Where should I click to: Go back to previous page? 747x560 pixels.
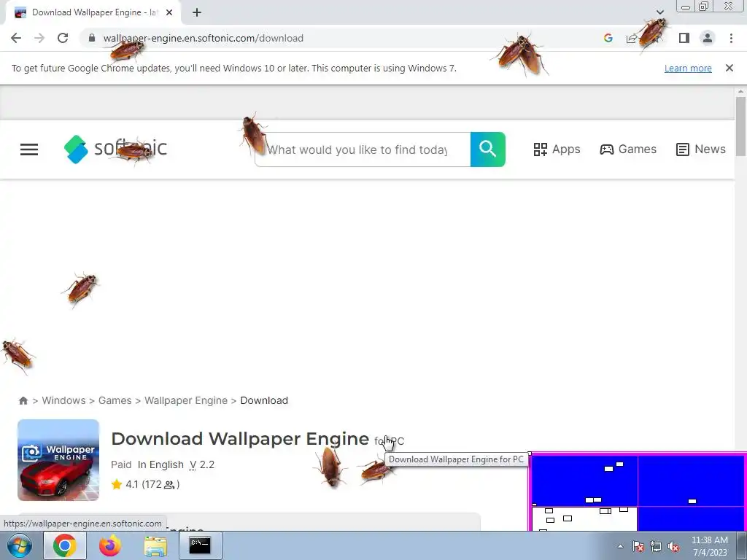[x=16, y=38]
